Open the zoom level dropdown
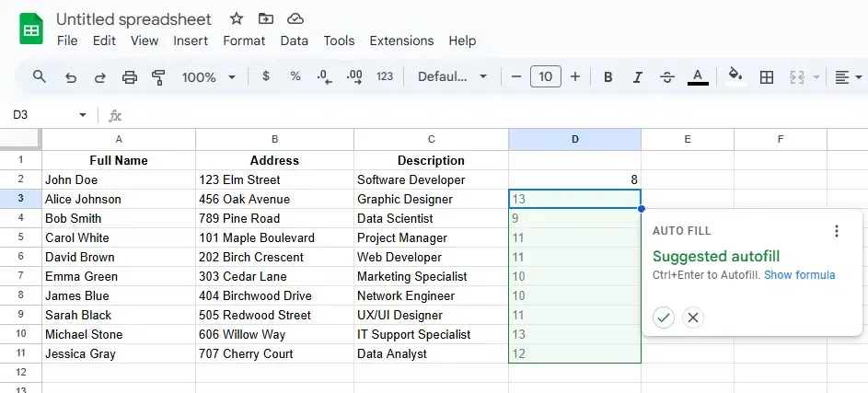Image resolution: width=868 pixels, height=393 pixels. tap(209, 77)
